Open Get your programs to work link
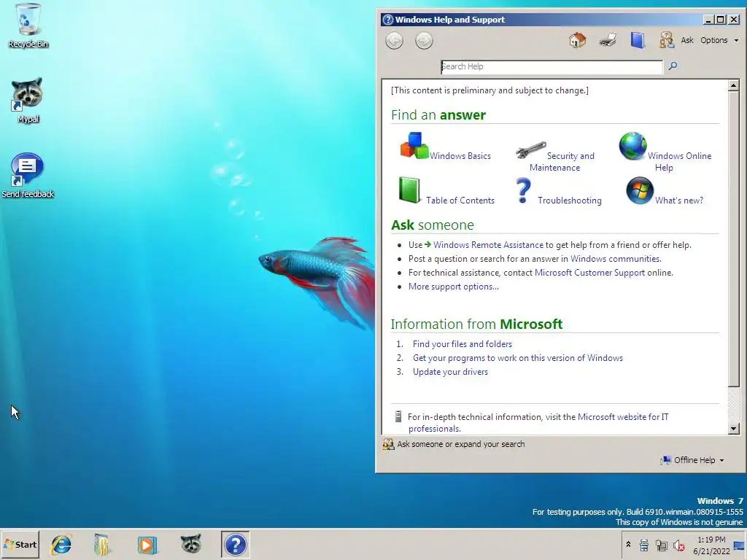 click(517, 357)
